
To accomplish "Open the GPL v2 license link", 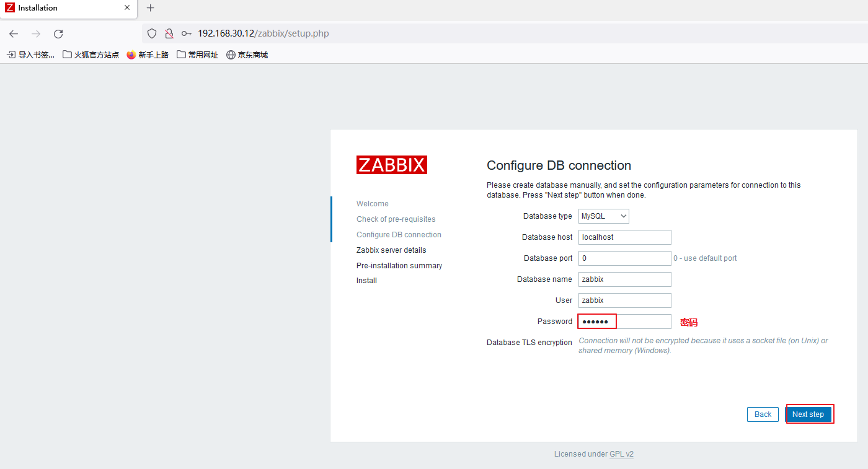I will (x=622, y=454).
